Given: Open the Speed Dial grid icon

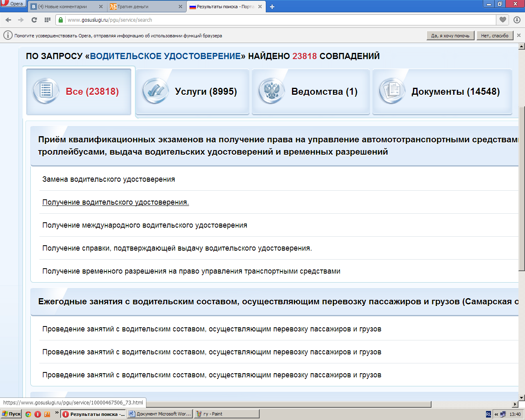Looking at the screenshot, I should [47, 20].
